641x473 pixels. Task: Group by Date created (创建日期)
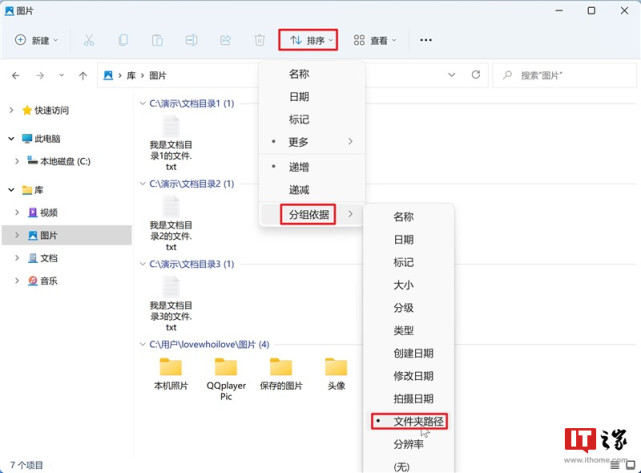(x=408, y=353)
